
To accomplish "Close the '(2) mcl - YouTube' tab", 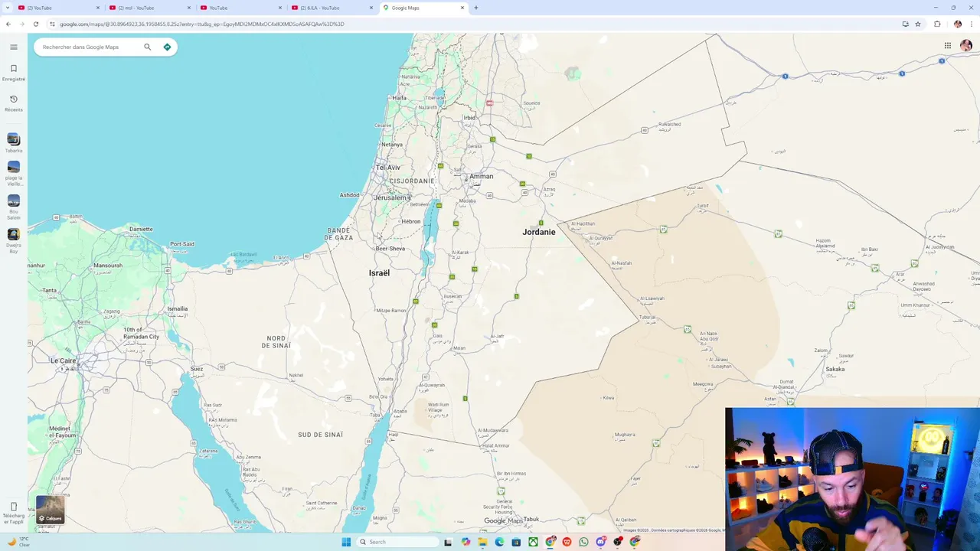I will (x=189, y=8).
